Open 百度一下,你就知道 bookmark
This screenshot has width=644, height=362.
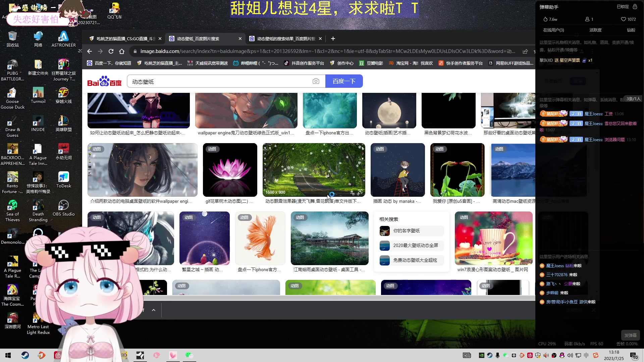click(109, 63)
